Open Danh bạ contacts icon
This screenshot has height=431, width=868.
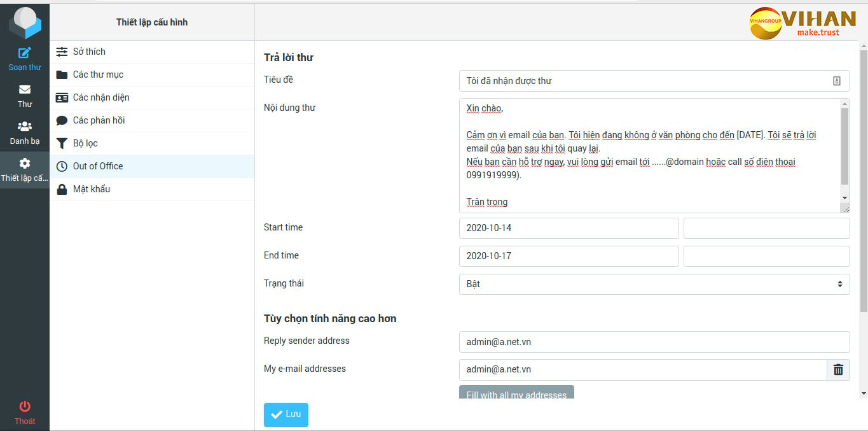click(24, 127)
